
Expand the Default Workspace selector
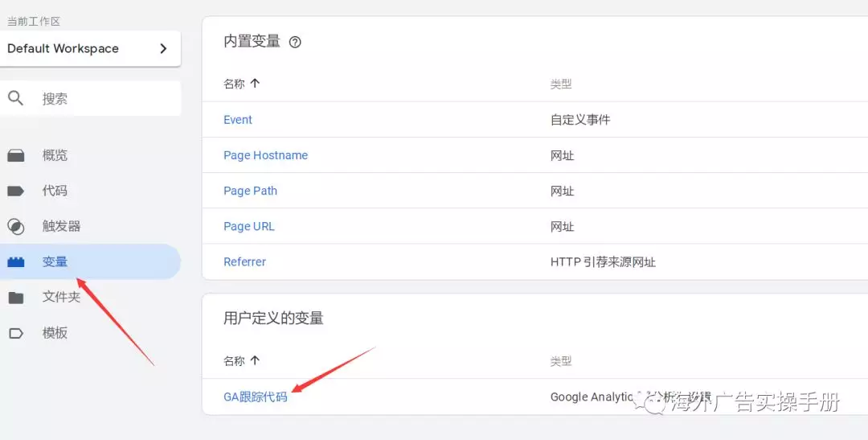click(90, 48)
